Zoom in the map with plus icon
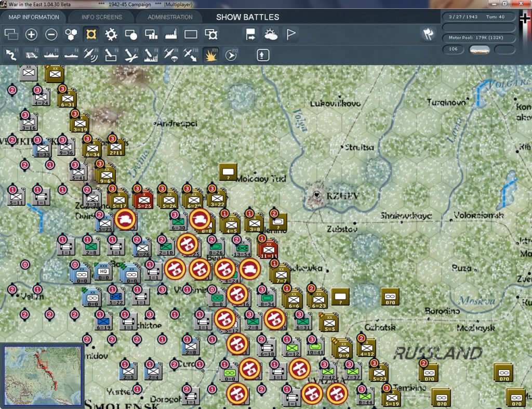The width and height of the screenshot is (532, 409). click(31, 34)
